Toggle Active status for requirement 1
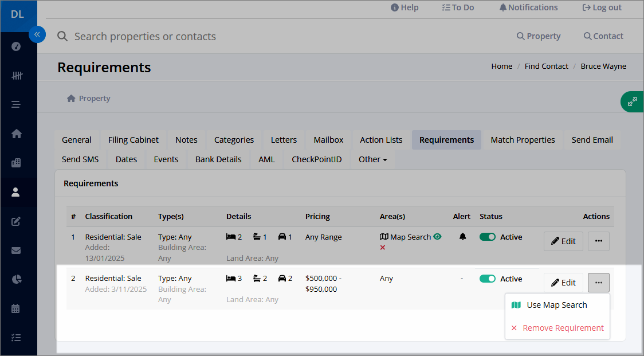This screenshot has height=356, width=644. [x=488, y=237]
